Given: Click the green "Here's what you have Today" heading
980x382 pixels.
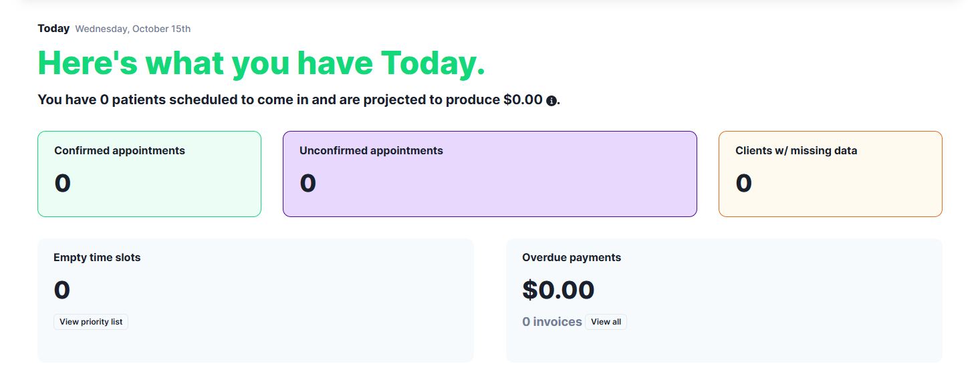Looking at the screenshot, I should click(x=261, y=63).
